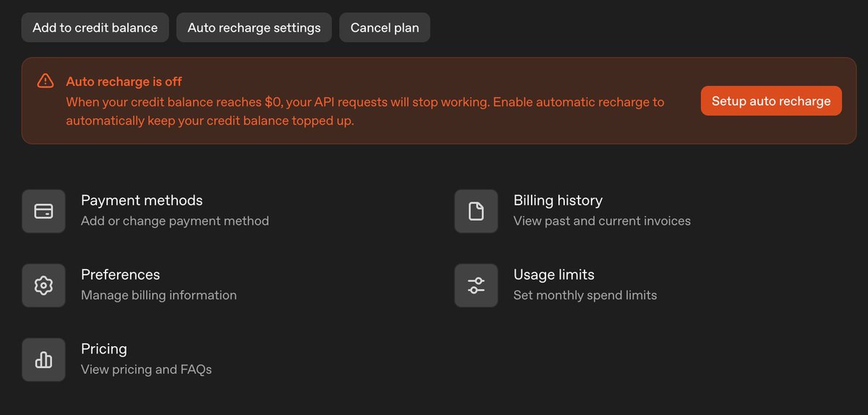Click the Setup auto recharge button
The height and width of the screenshot is (415, 868).
(771, 100)
